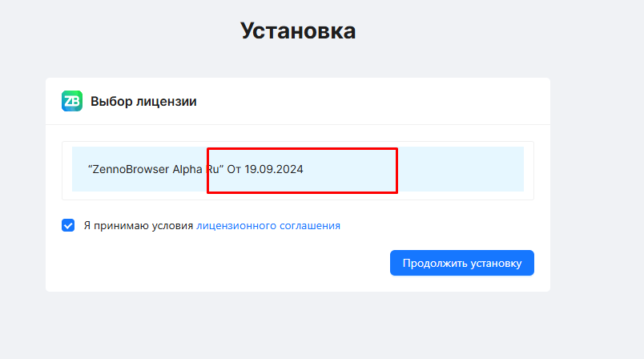Click the word "Продолжить" on the blue button

pyautogui.click(x=433, y=263)
